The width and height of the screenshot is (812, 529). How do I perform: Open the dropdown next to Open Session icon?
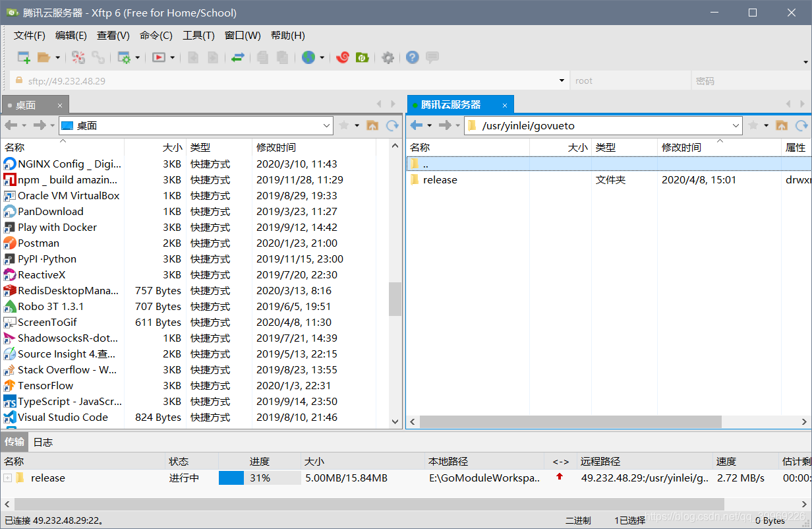57,57
